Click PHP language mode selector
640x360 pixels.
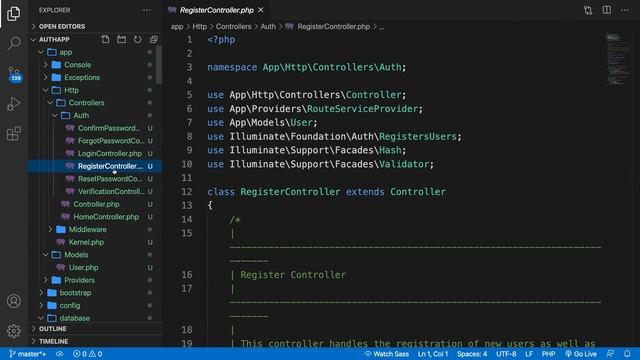(x=548, y=354)
